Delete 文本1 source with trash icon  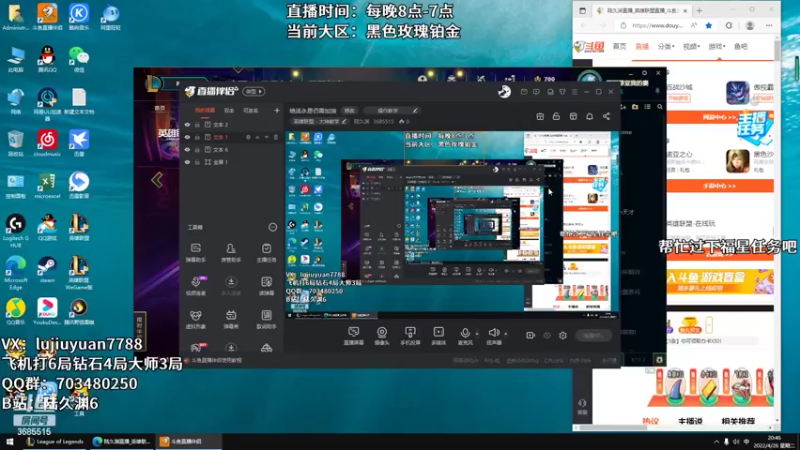pyautogui.click(x=276, y=137)
